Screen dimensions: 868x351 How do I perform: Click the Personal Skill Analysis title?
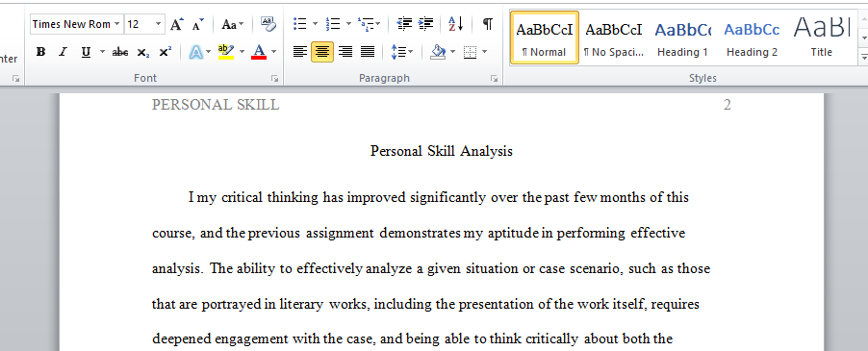441,151
